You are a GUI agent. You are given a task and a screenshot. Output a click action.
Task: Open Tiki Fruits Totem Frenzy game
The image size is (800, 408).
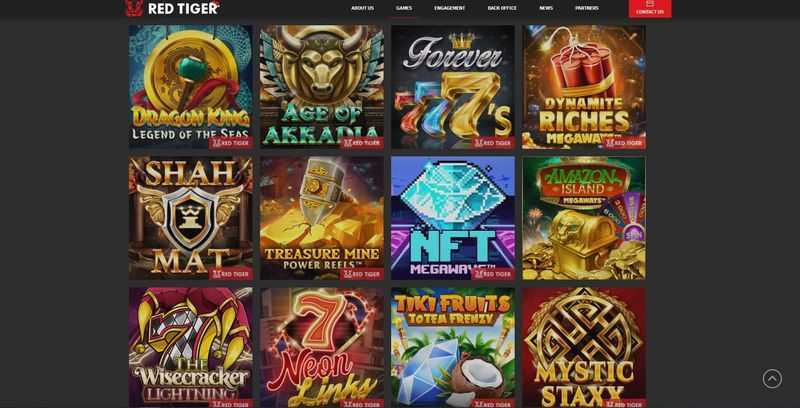click(453, 347)
